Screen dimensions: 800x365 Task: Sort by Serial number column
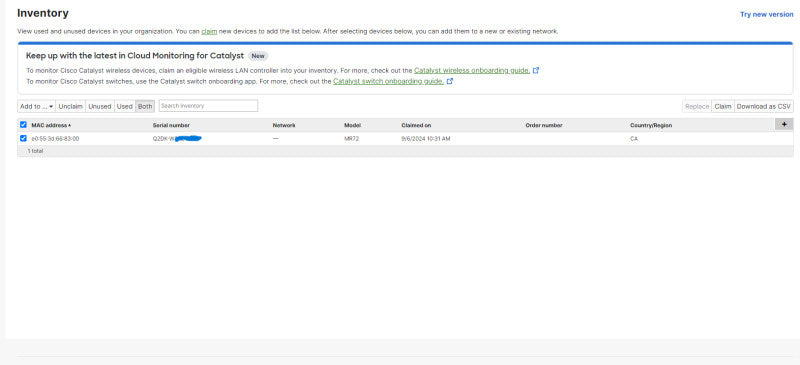click(x=171, y=125)
